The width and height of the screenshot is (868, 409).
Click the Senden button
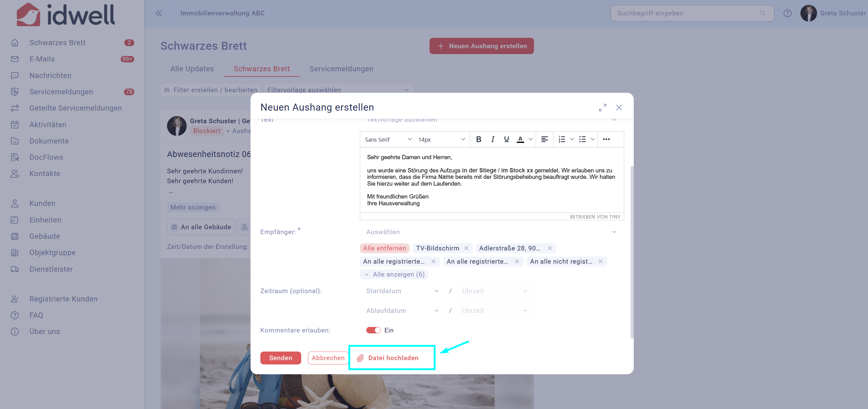point(280,358)
